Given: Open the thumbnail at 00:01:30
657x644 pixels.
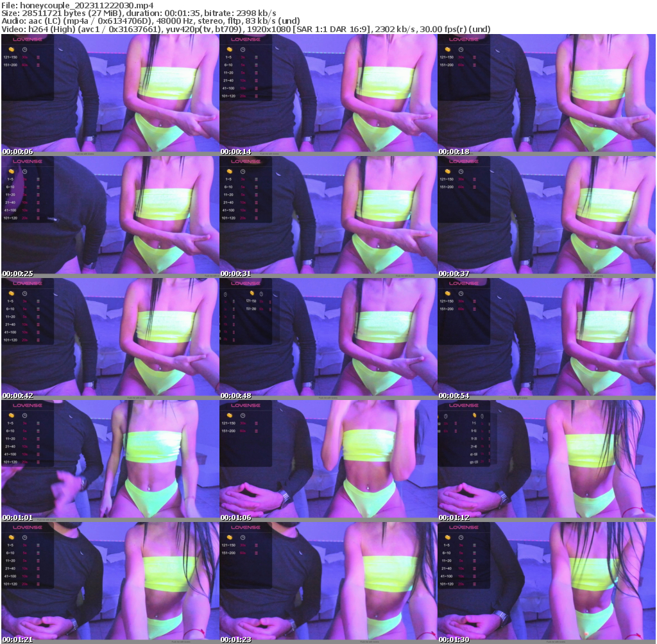Looking at the screenshot, I should click(547, 581).
